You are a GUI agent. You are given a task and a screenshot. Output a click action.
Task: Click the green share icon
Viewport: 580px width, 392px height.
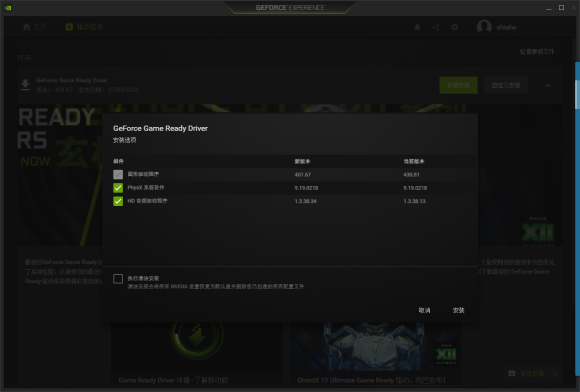tap(436, 27)
